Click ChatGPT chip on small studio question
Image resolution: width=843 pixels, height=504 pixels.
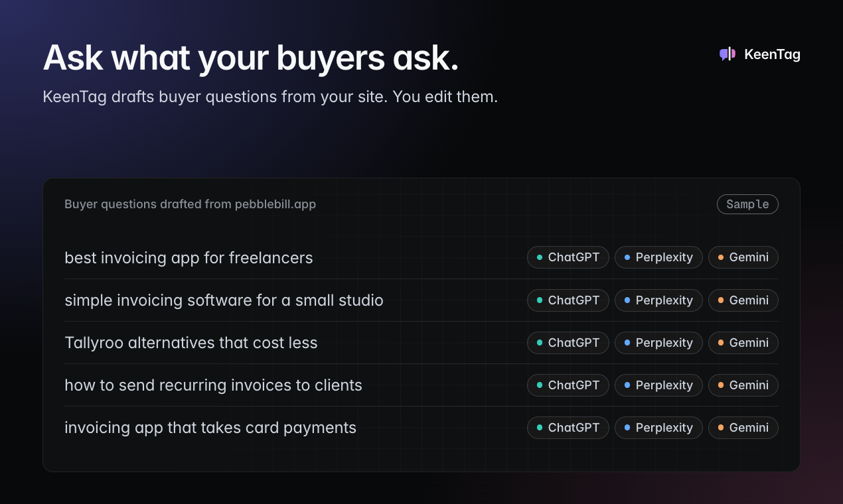click(568, 300)
